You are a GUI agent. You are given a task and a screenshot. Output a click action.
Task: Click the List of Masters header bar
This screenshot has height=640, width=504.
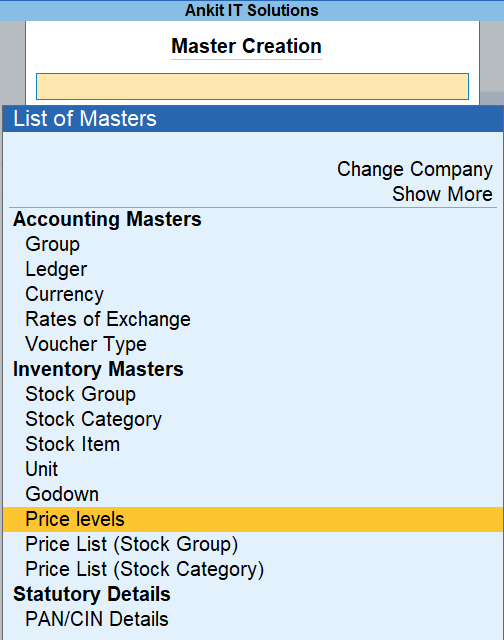point(253,118)
